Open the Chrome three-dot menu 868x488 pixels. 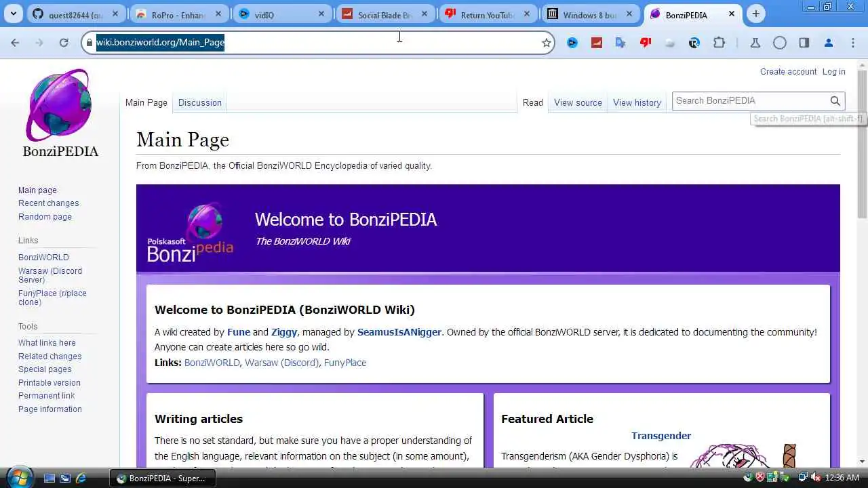click(x=853, y=43)
